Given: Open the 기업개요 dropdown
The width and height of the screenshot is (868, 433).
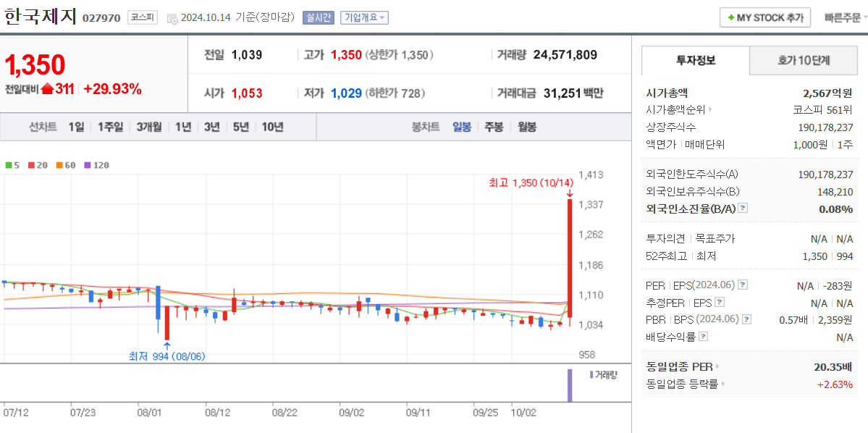Looking at the screenshot, I should pos(364,17).
